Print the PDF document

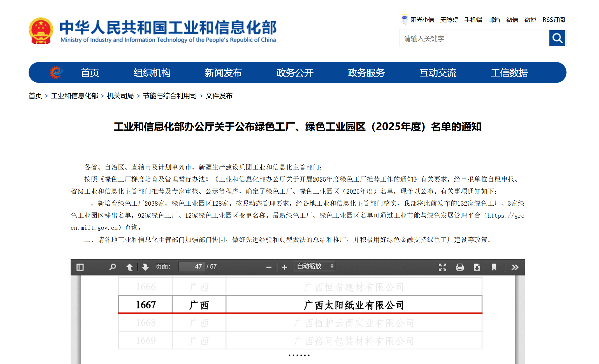[x=459, y=267]
